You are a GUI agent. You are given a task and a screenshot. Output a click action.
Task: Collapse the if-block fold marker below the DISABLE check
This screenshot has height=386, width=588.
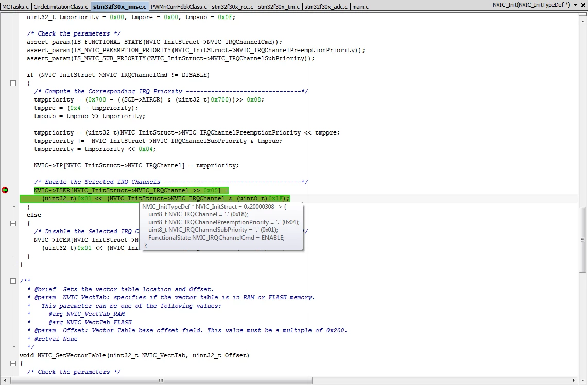13,83
